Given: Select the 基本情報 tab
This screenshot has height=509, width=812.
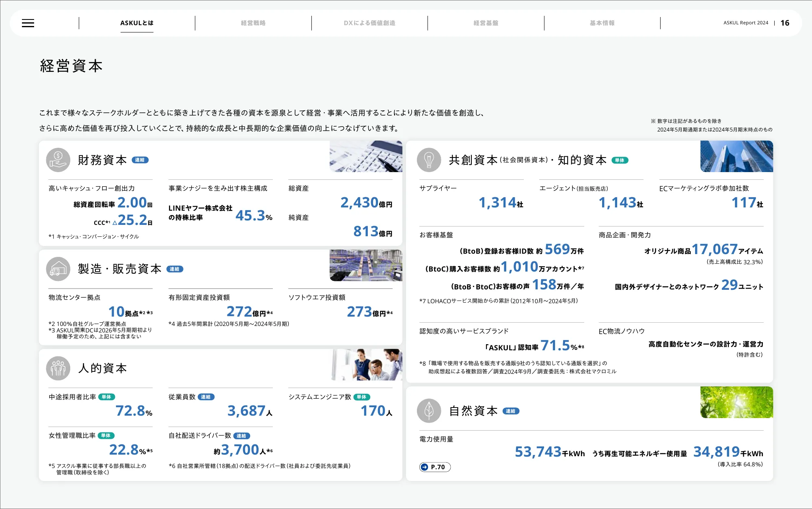Looking at the screenshot, I should coord(602,23).
